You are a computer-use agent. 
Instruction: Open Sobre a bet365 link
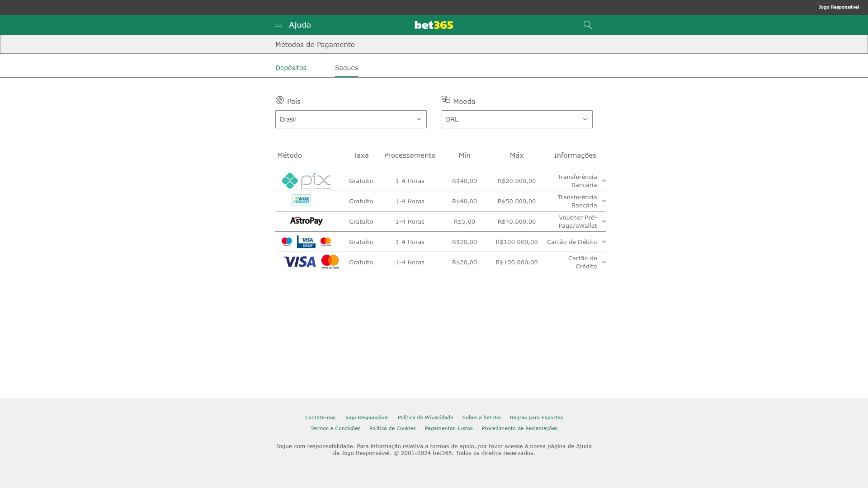(x=481, y=418)
